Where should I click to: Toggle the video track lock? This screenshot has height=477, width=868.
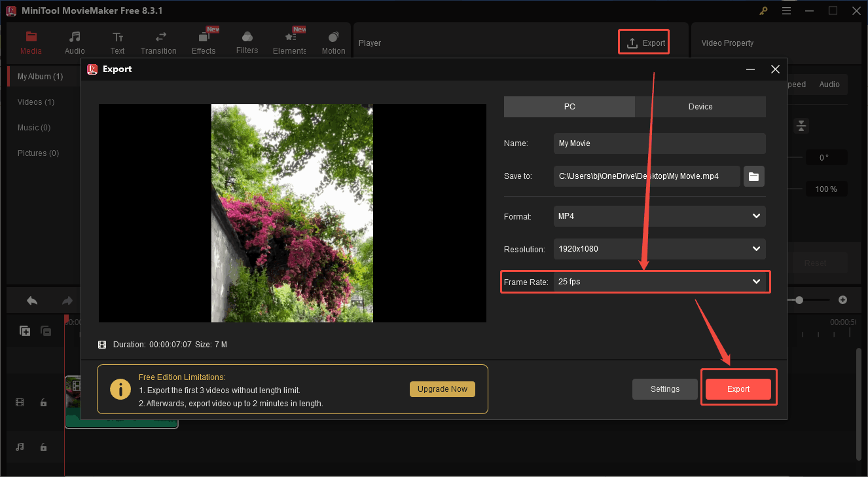[43, 403]
